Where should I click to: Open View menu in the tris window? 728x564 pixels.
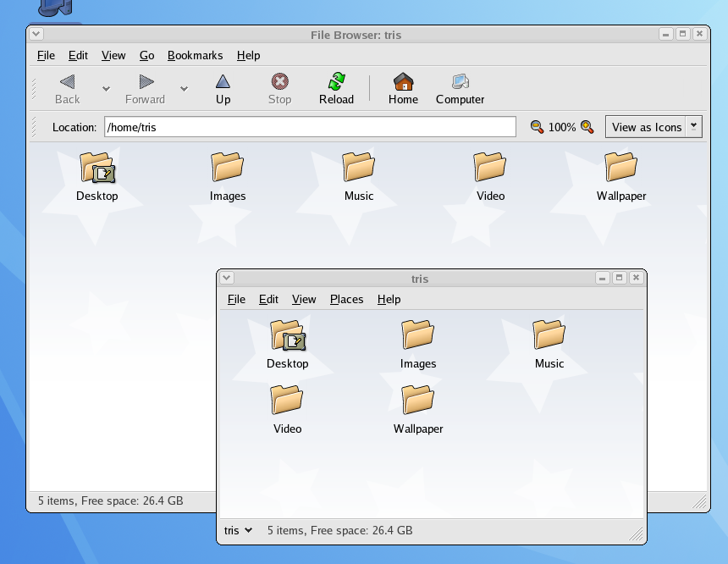304,299
